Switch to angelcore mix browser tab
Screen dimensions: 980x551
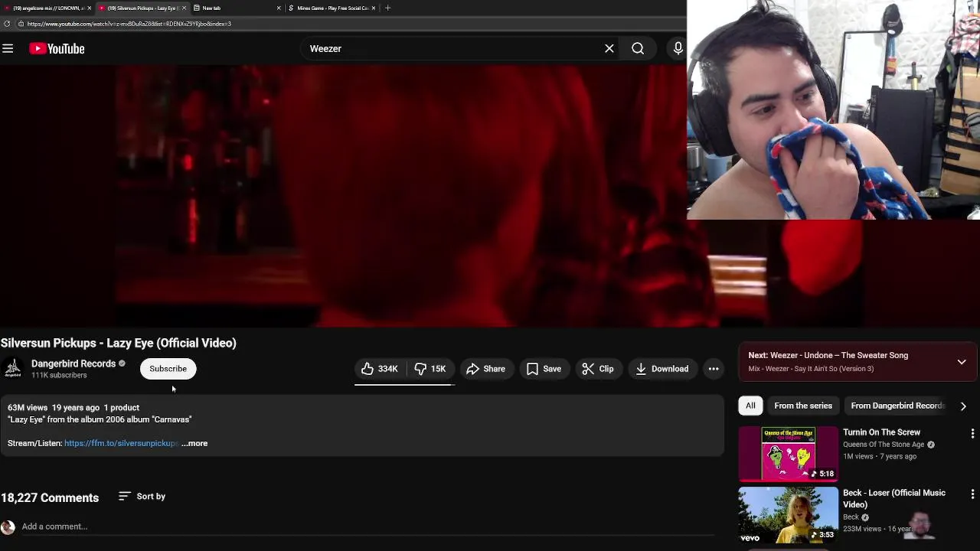(x=46, y=8)
